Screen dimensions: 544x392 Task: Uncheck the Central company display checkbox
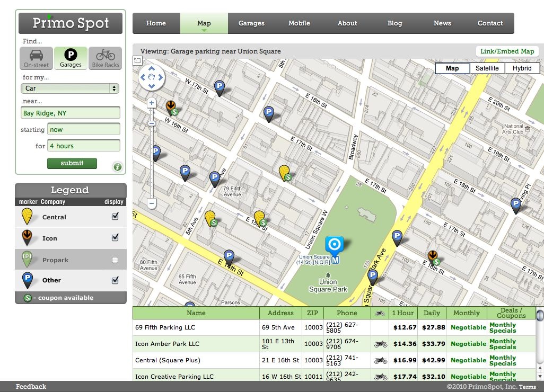click(115, 217)
